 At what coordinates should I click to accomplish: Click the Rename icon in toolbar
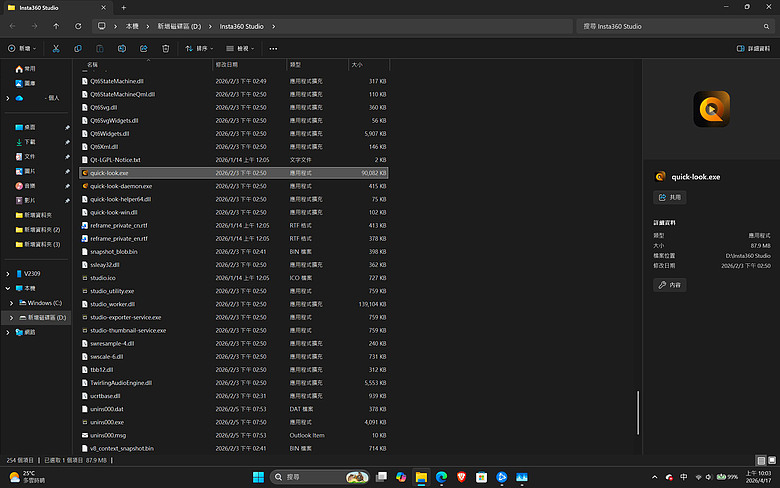coord(121,48)
